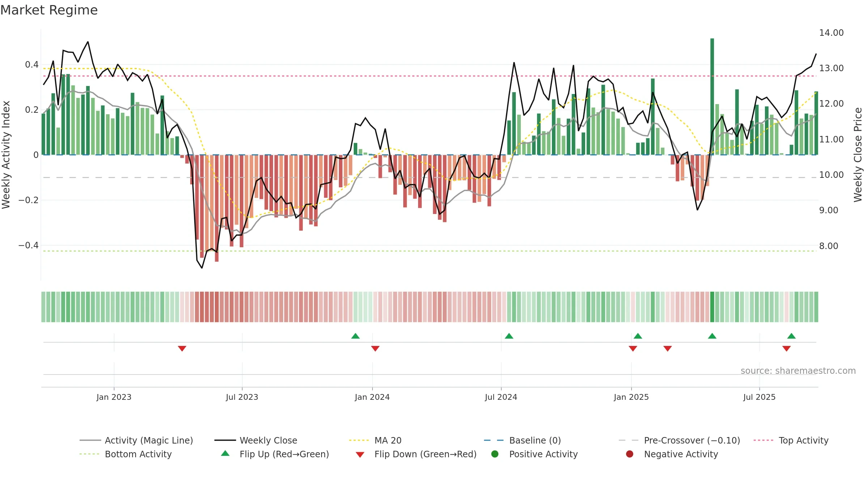Click the Jan 2025 axis label
Image resolution: width=868 pixels, height=488 pixels.
coord(631,397)
